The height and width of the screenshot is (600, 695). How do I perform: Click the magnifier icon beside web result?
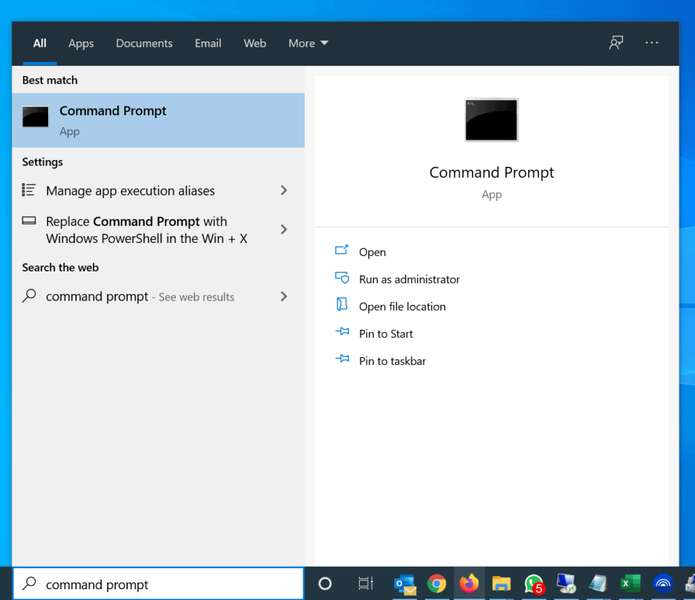point(29,296)
